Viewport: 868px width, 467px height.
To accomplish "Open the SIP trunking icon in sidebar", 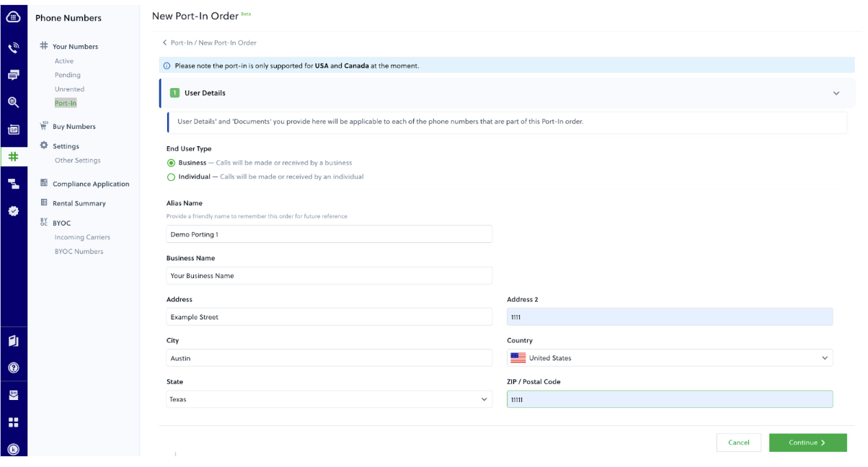I will point(13,130).
